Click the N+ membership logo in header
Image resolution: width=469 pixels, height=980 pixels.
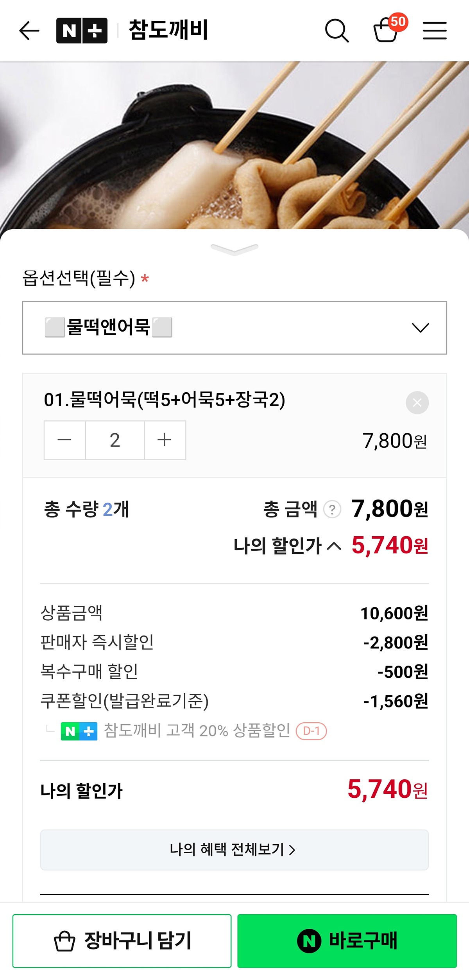82,31
